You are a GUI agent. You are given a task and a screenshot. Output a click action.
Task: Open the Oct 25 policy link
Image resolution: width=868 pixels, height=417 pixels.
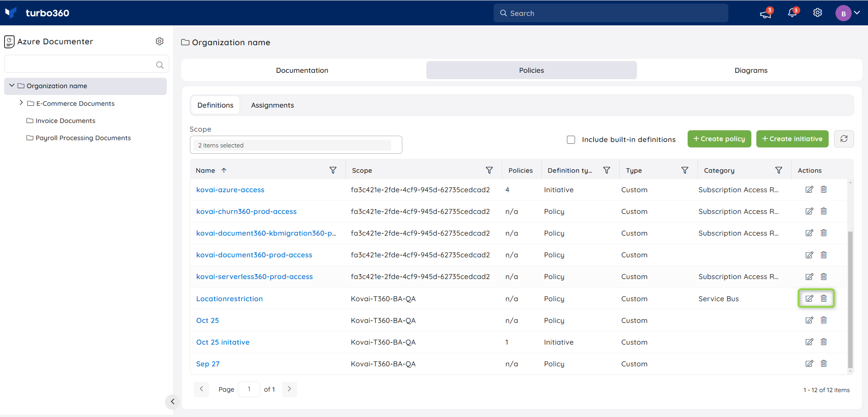coord(208,321)
